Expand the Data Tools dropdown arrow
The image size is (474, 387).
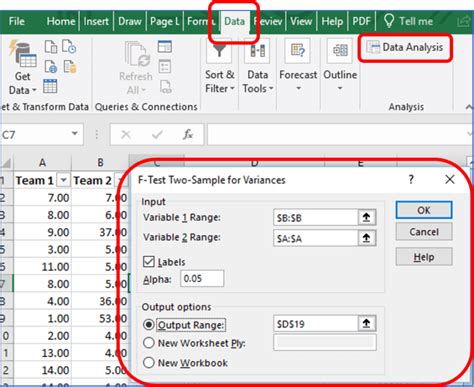pos(271,89)
